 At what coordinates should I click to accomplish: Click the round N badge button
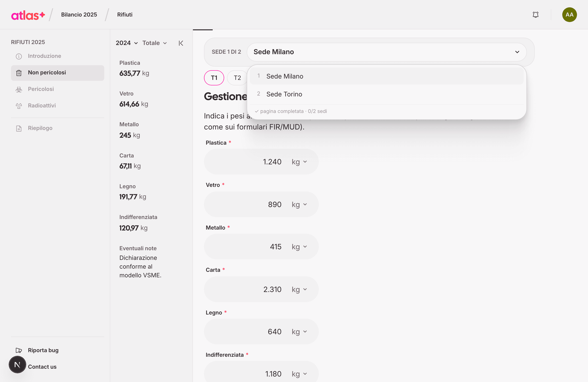coord(17,365)
